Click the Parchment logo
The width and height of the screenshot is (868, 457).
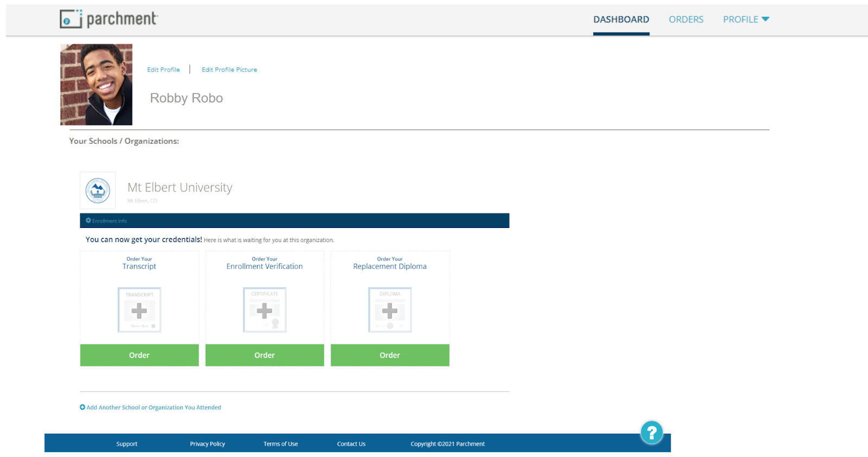(108, 19)
